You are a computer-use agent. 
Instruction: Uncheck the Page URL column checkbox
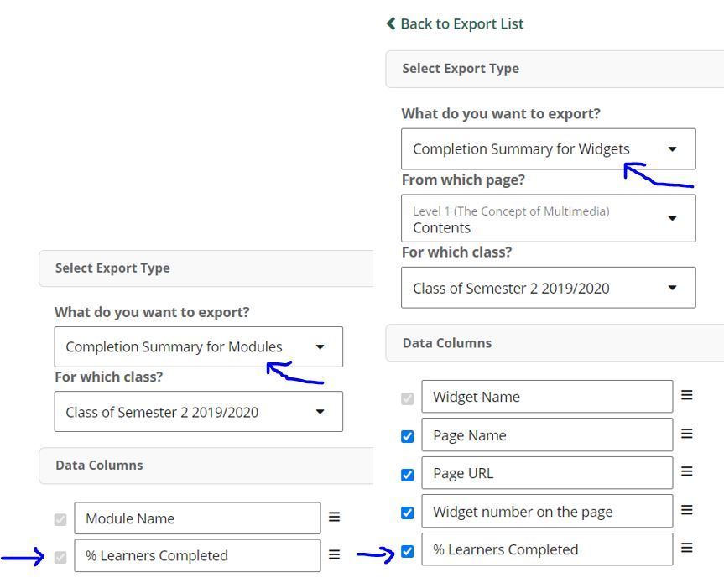point(407,475)
